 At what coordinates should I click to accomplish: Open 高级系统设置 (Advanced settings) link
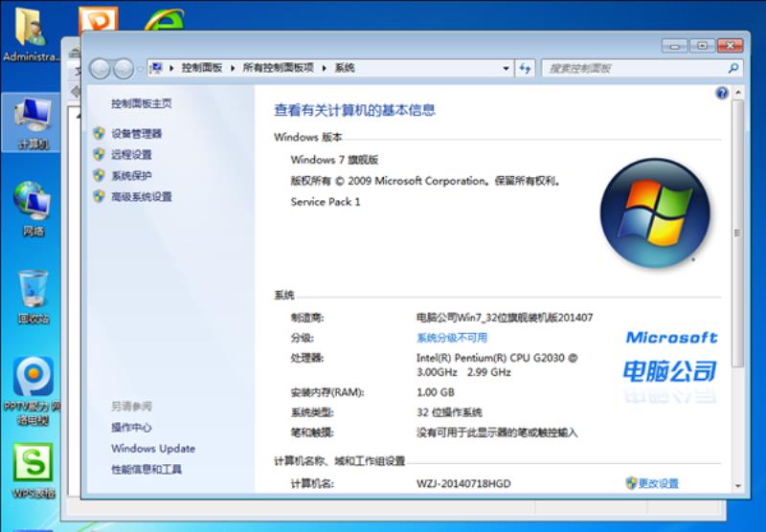141,197
